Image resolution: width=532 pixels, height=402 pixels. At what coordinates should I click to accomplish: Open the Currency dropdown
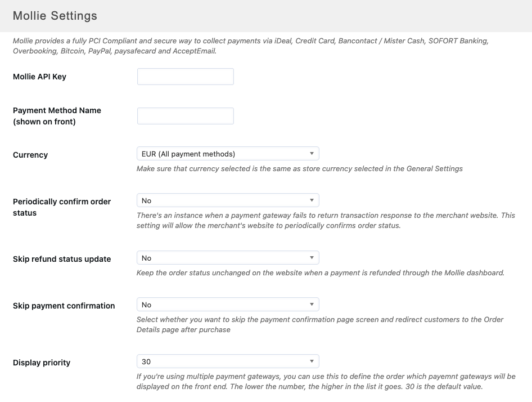coord(227,154)
